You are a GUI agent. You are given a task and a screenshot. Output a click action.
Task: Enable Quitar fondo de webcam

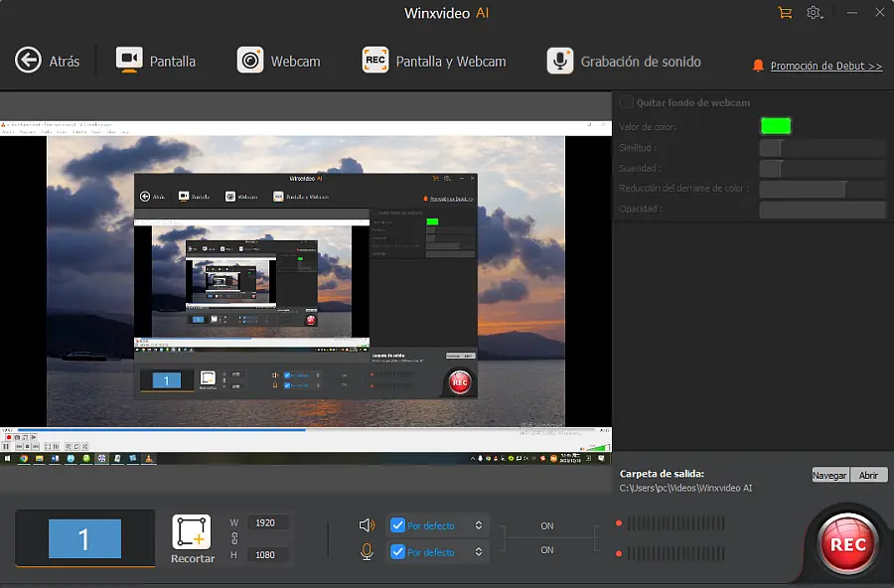[626, 101]
